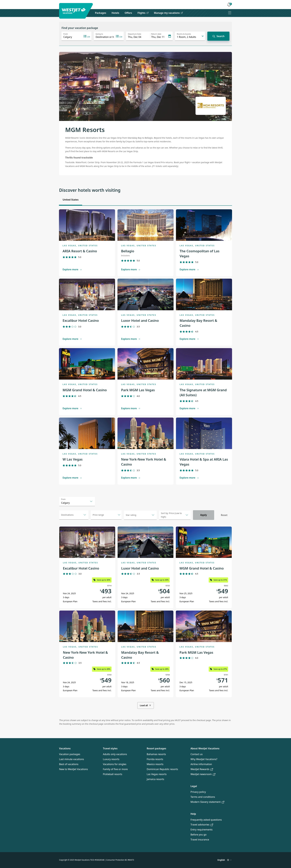
Task: Click the Load all button
Action: [x=145, y=705]
